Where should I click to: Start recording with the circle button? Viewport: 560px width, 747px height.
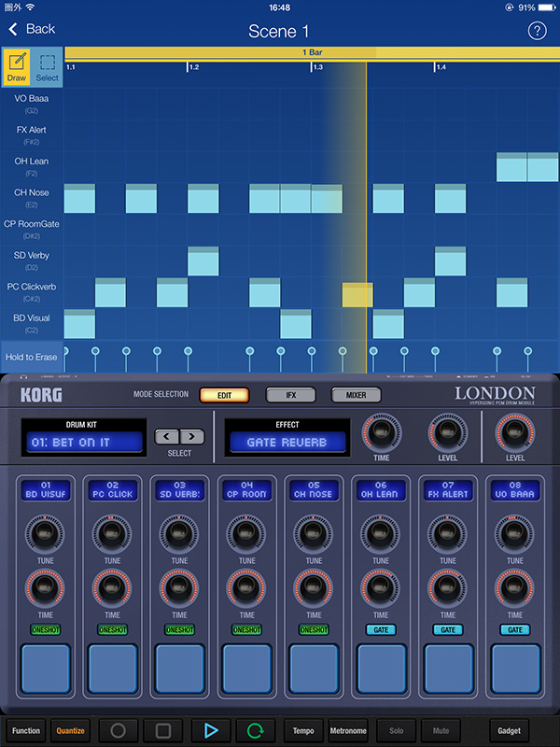coord(119,730)
